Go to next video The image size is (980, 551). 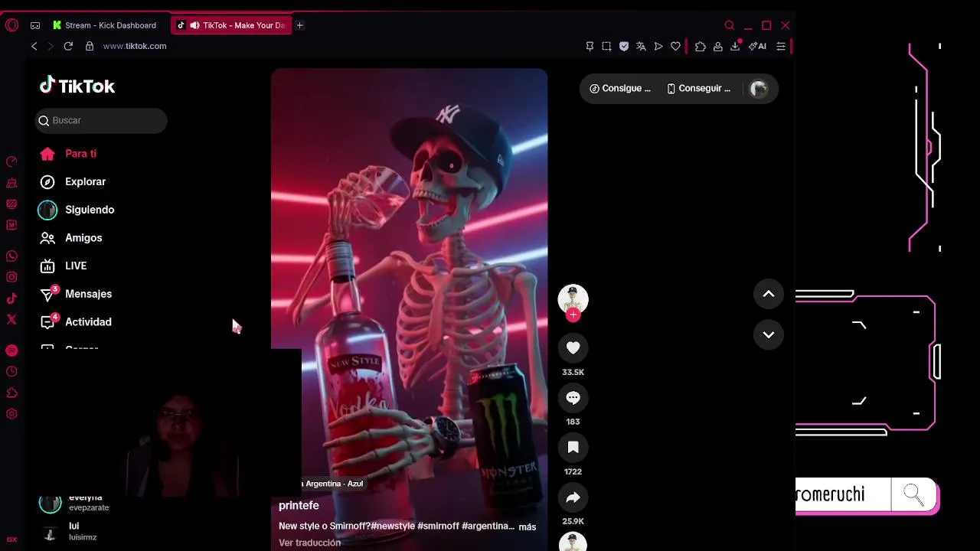tap(769, 334)
